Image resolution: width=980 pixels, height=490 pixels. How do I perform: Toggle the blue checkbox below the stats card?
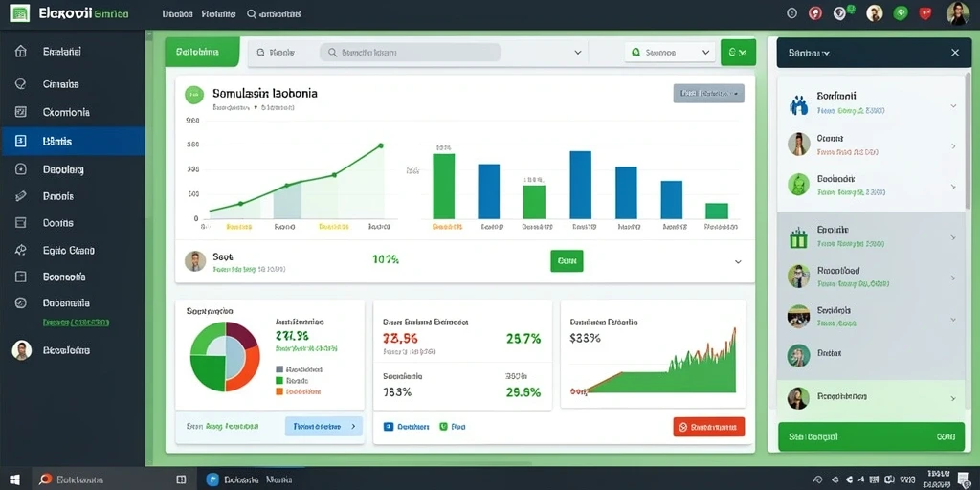tap(388, 426)
